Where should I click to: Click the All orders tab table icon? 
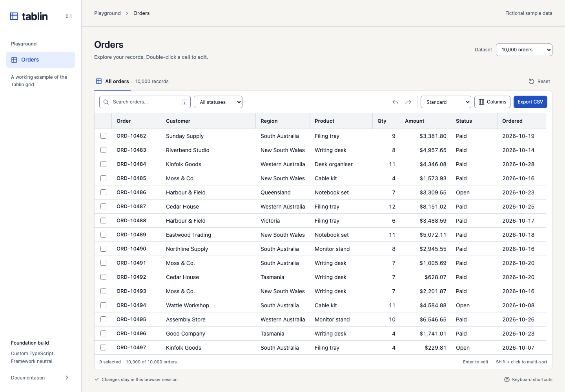(99, 81)
